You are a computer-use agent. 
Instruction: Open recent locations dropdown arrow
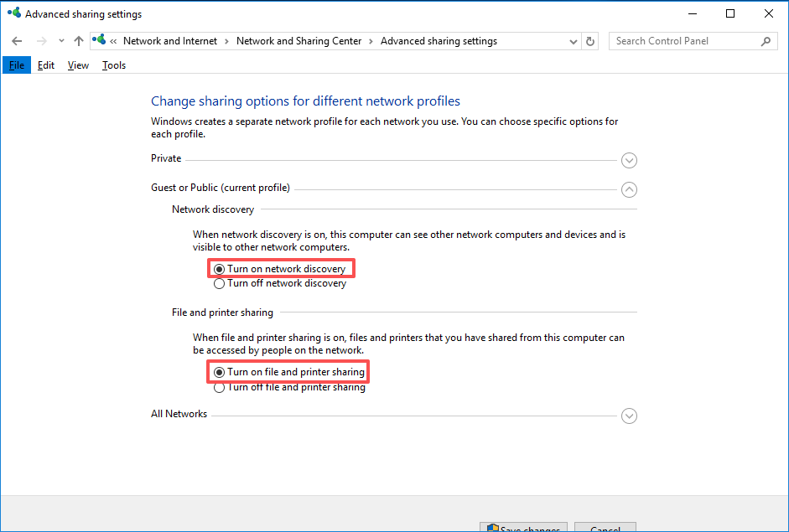pyautogui.click(x=61, y=41)
